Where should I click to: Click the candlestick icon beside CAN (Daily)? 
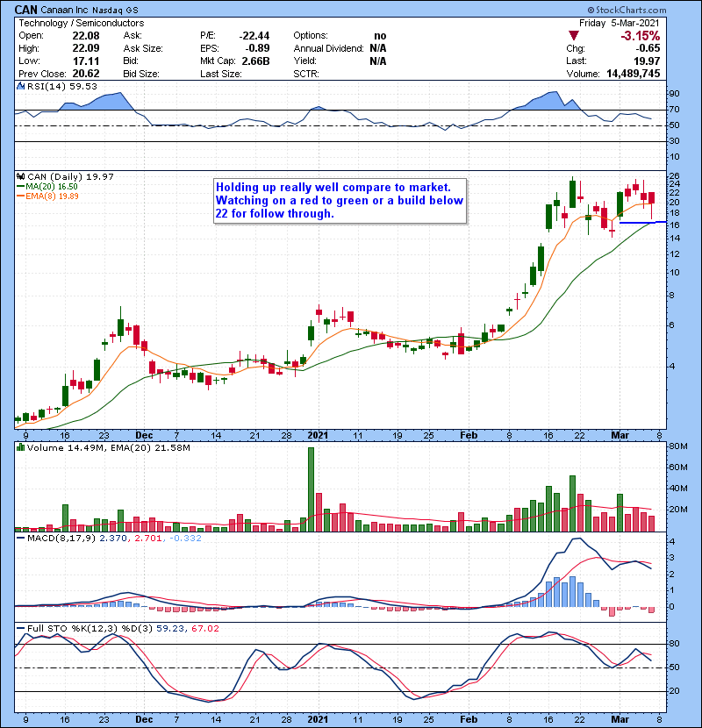pos(20,176)
